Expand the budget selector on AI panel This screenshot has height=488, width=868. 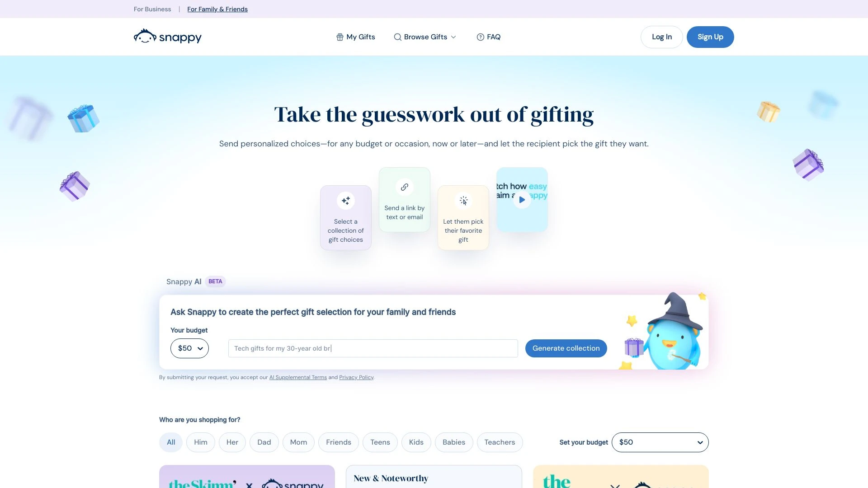click(x=189, y=348)
